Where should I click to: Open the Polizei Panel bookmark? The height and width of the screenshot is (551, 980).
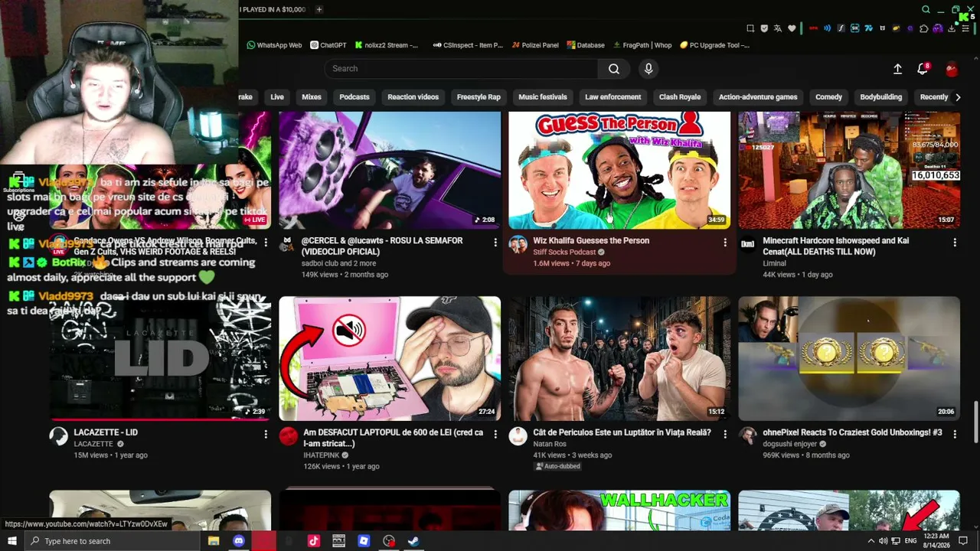536,45
